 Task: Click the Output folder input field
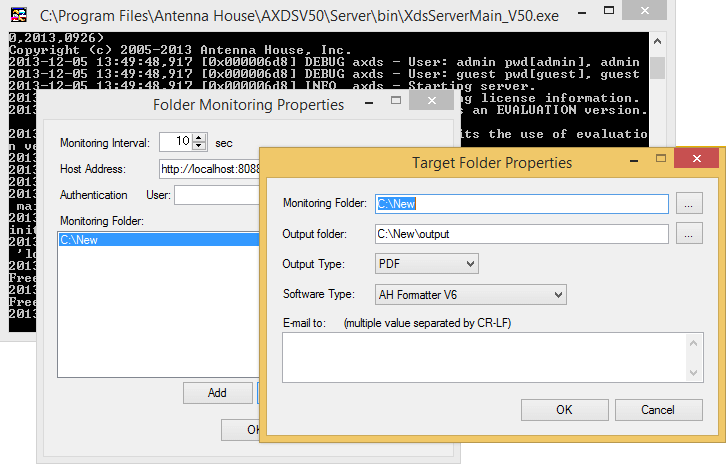click(522, 234)
